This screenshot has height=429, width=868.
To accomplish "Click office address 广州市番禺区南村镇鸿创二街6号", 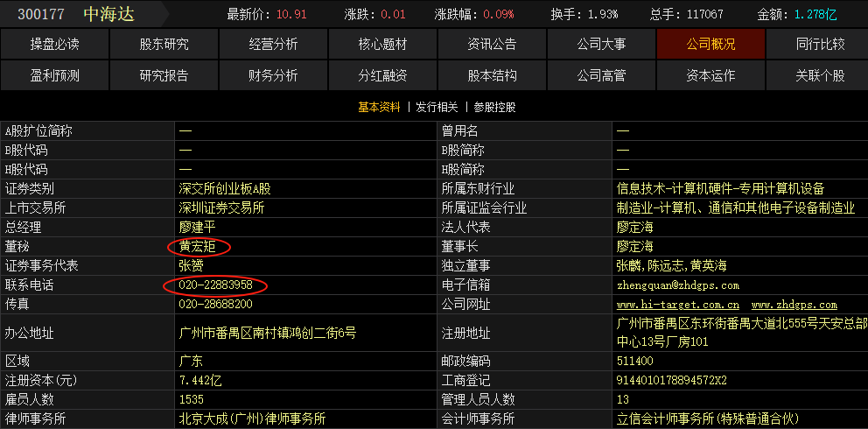I will click(268, 334).
